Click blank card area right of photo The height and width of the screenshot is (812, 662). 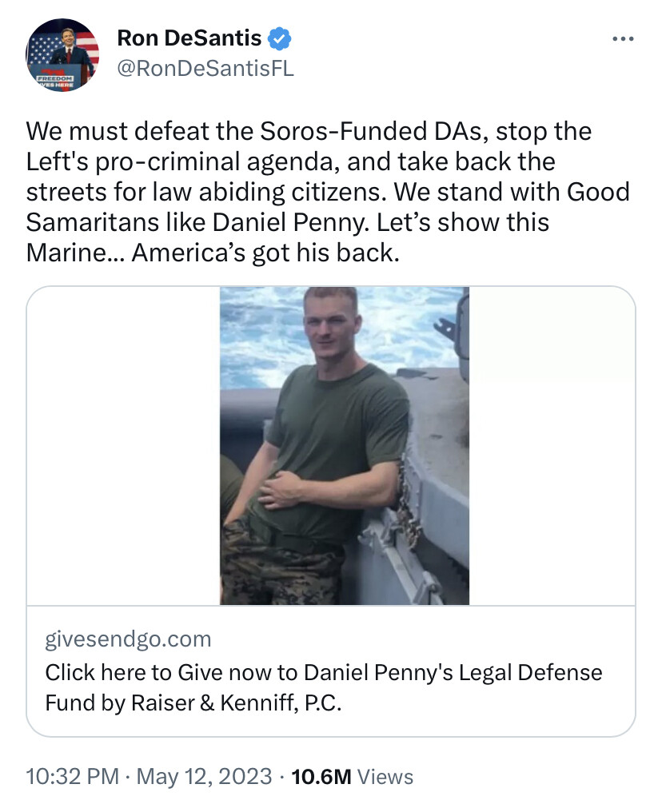552,480
